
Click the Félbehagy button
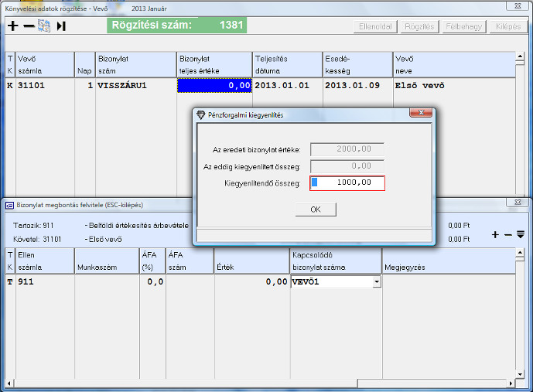(463, 26)
